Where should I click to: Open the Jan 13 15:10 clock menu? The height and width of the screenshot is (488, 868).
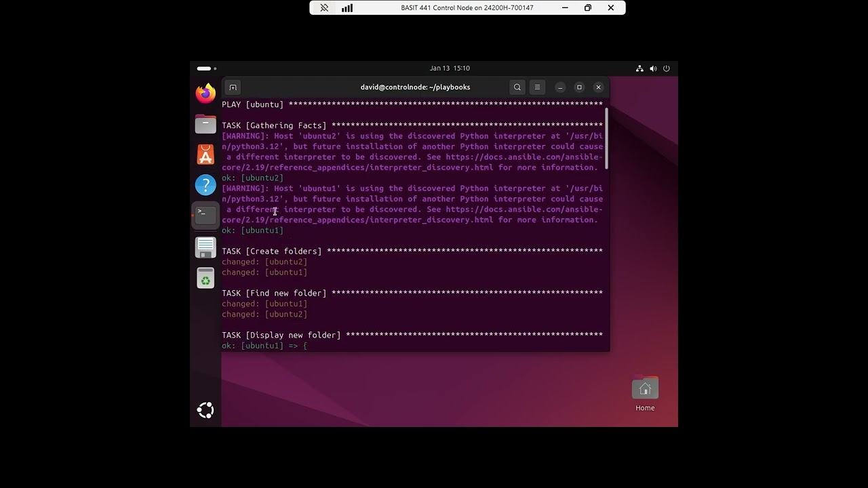click(450, 68)
